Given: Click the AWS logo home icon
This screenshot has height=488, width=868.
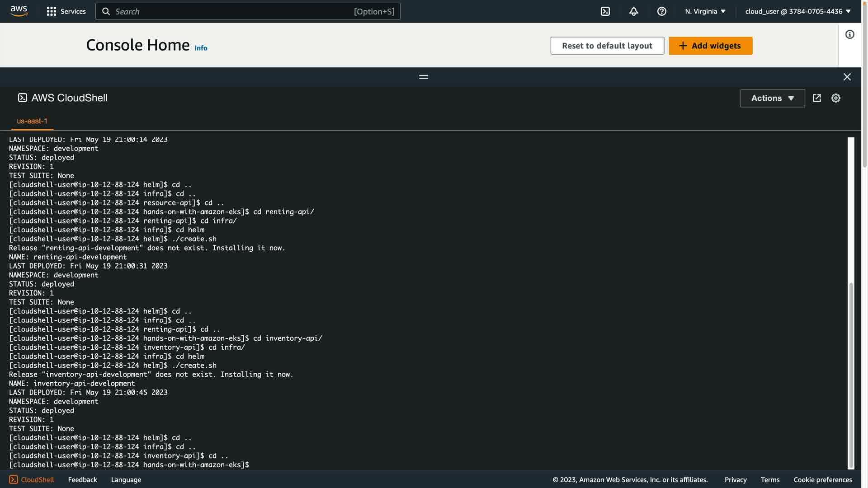Looking at the screenshot, I should (19, 11).
